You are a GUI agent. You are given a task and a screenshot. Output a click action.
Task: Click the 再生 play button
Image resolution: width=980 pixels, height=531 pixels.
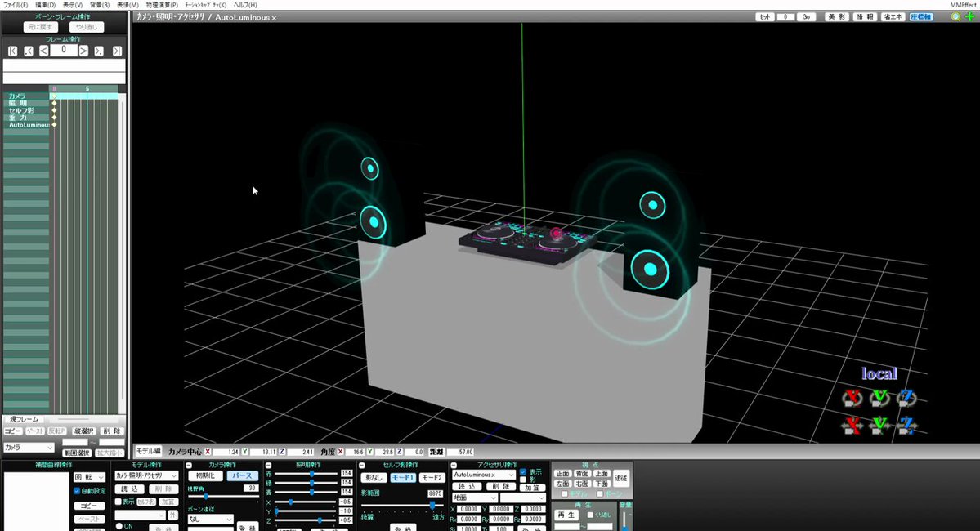click(567, 515)
